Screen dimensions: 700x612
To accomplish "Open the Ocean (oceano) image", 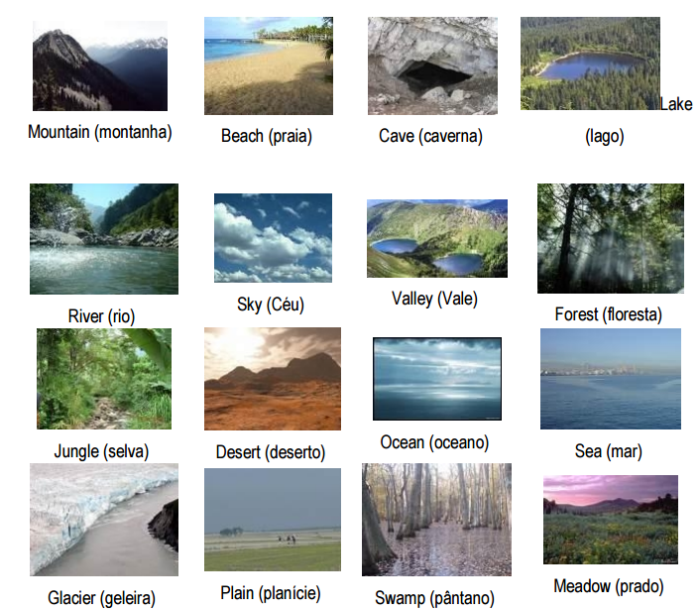I will (437, 379).
